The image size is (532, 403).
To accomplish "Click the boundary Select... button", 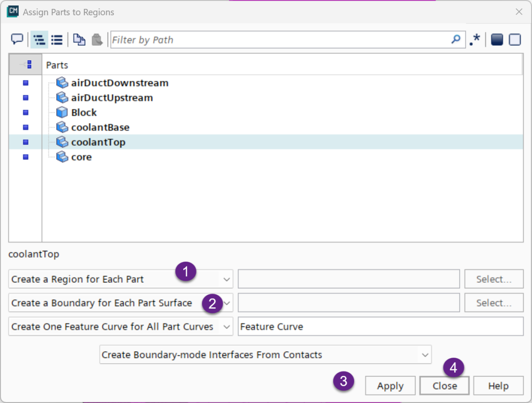I will point(494,303).
